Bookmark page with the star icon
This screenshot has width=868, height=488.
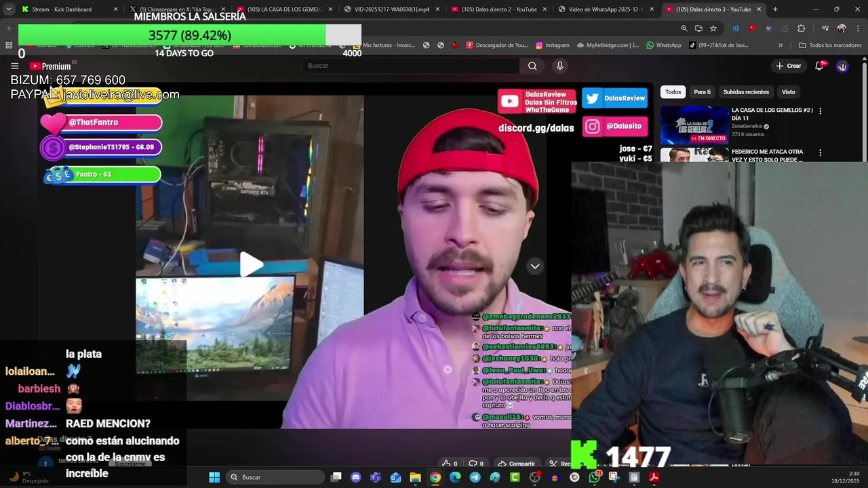pyautogui.click(x=713, y=28)
